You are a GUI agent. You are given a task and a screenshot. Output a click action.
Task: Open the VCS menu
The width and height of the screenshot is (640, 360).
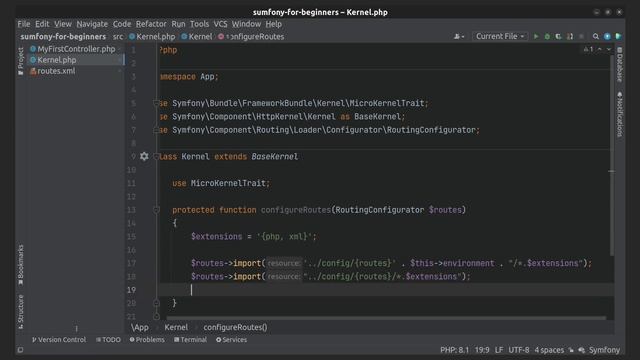[x=220, y=24]
